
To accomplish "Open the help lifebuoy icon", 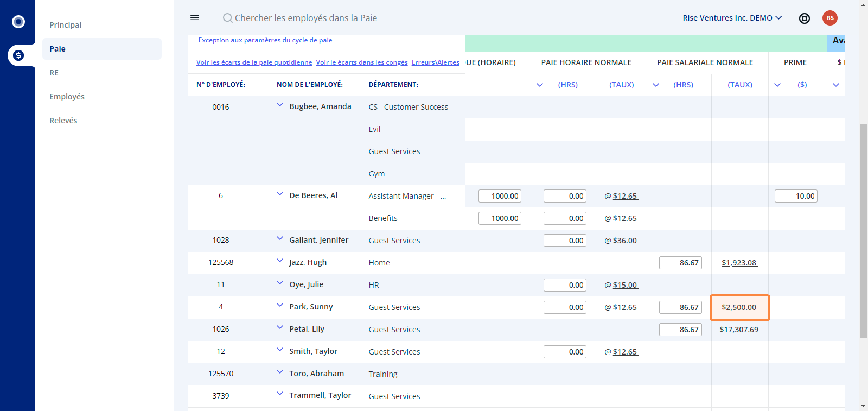I will [x=804, y=18].
